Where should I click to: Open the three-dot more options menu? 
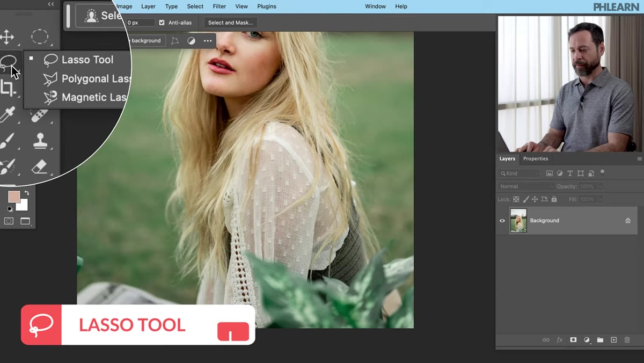208,41
